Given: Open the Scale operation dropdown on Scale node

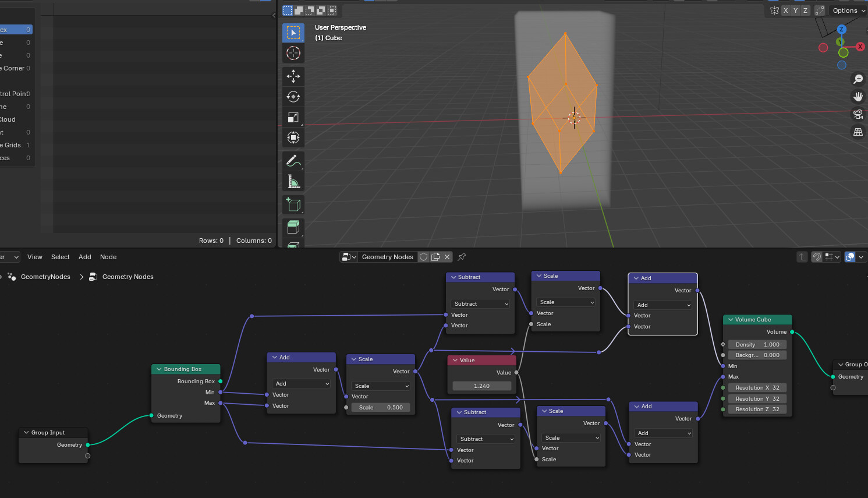Looking at the screenshot, I should [565, 302].
